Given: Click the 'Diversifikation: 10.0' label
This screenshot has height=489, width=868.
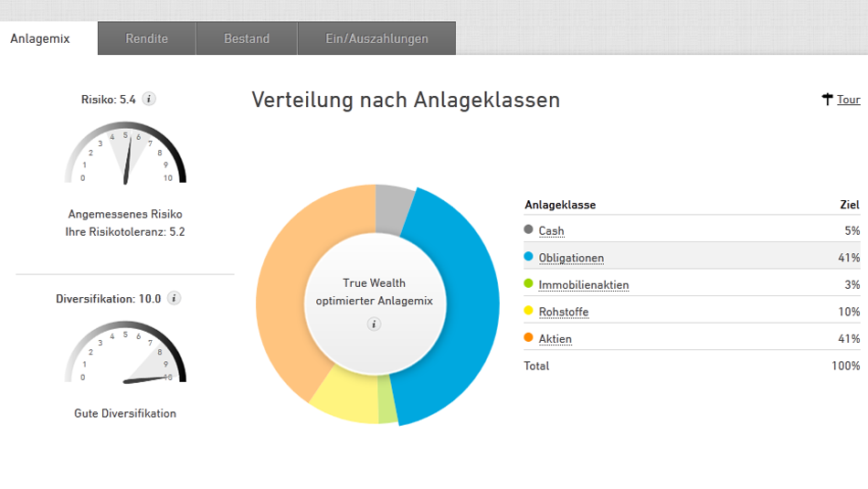Looking at the screenshot, I should 109,299.
